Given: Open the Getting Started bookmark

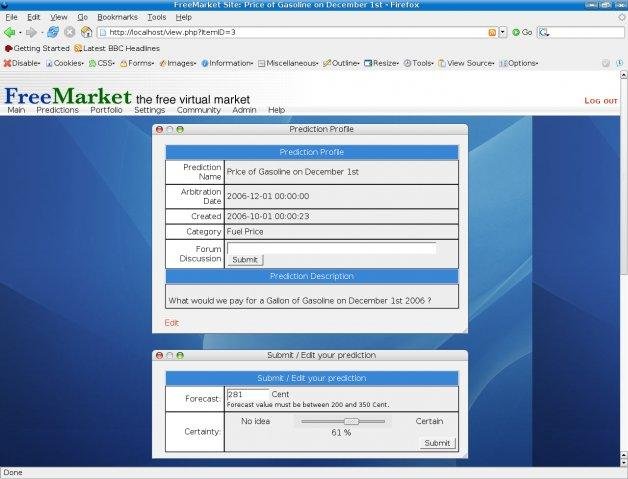Looking at the screenshot, I should [x=37, y=48].
